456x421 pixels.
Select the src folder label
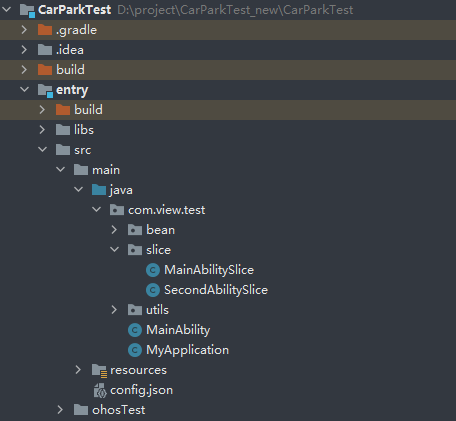tap(82, 150)
